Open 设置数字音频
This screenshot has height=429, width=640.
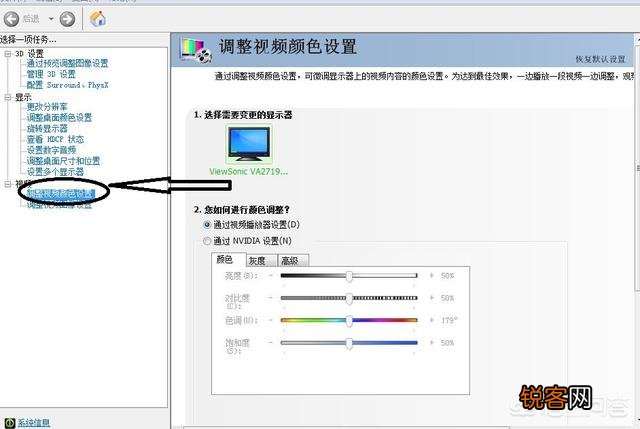point(51,150)
